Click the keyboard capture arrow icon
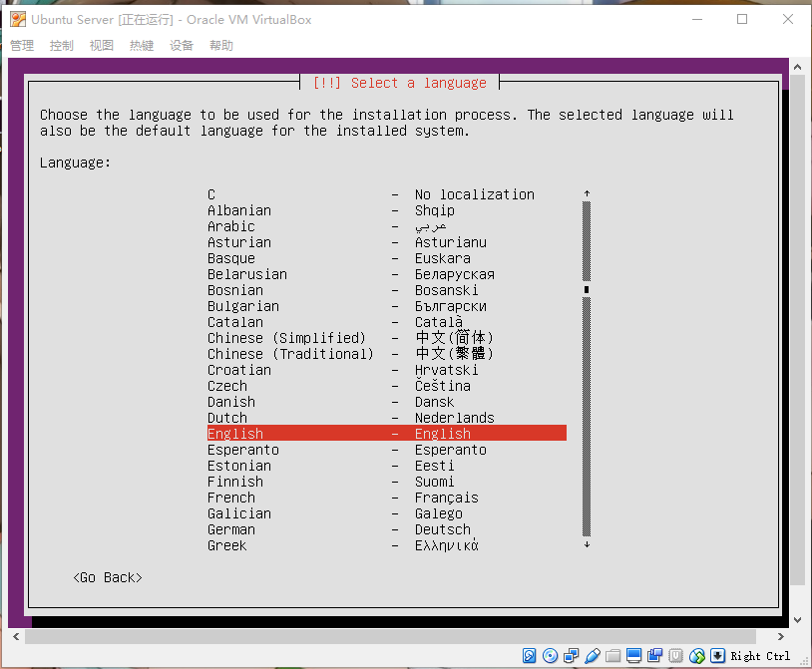The width and height of the screenshot is (812, 669). click(718, 656)
